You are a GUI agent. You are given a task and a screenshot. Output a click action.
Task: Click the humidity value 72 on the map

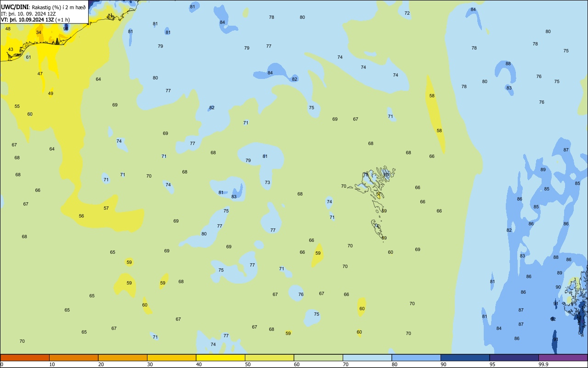pos(407,13)
